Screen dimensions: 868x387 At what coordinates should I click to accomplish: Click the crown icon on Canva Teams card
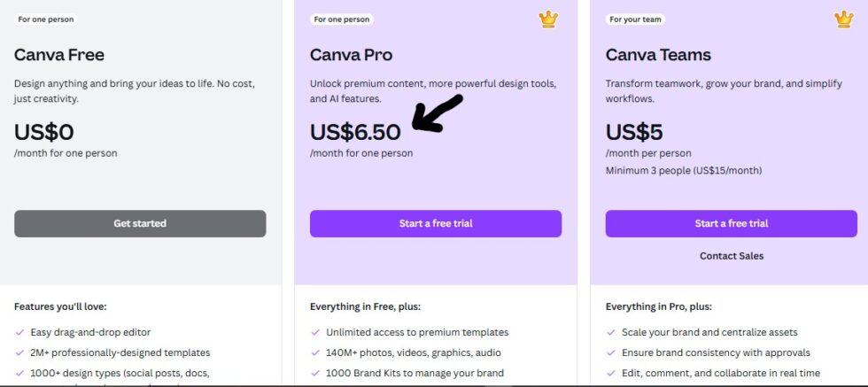[x=844, y=19]
